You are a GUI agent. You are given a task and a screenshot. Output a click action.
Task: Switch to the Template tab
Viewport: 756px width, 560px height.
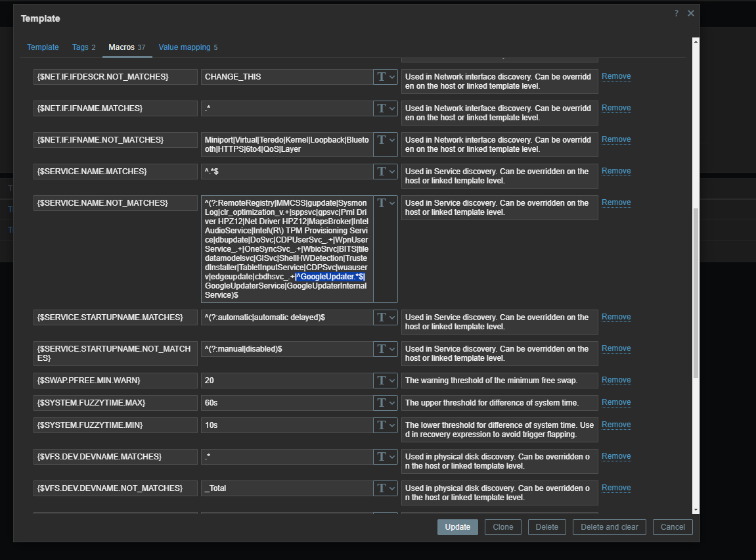coord(43,47)
